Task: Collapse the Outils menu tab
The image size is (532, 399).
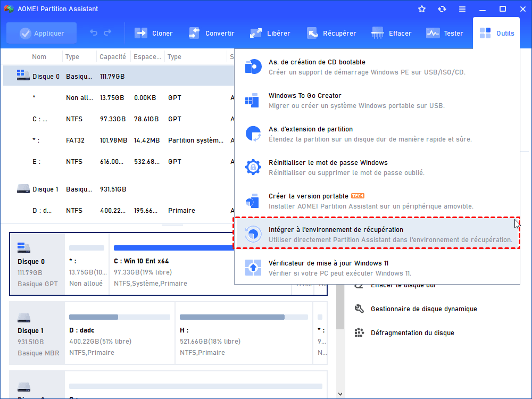Action: tap(496, 33)
